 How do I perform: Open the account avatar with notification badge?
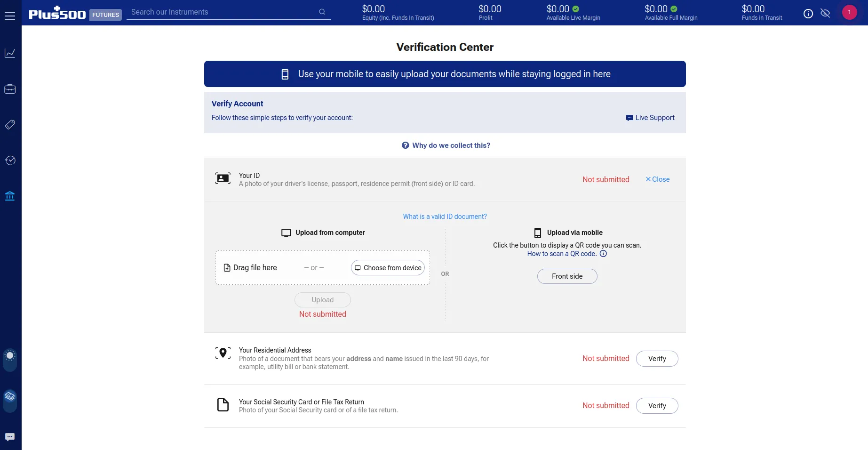[x=849, y=12]
